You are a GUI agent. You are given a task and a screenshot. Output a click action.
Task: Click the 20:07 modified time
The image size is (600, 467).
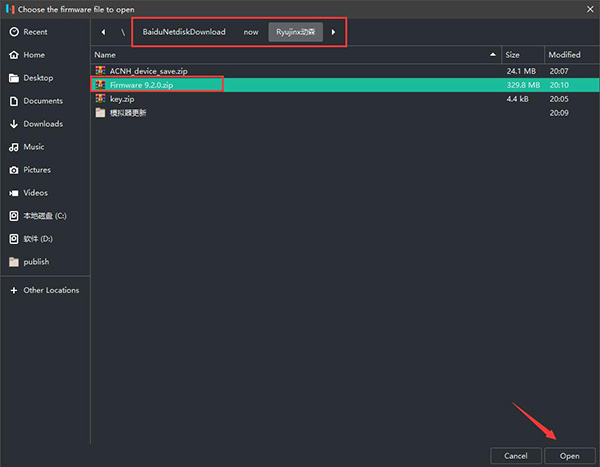tap(559, 71)
